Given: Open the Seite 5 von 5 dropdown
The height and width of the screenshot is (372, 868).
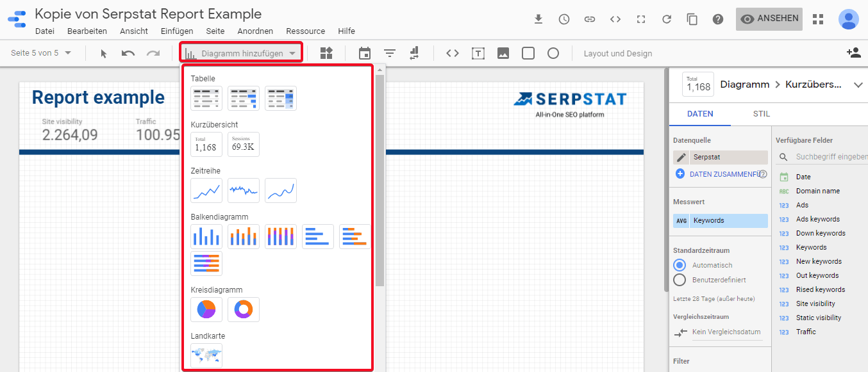Looking at the screenshot, I should point(41,53).
